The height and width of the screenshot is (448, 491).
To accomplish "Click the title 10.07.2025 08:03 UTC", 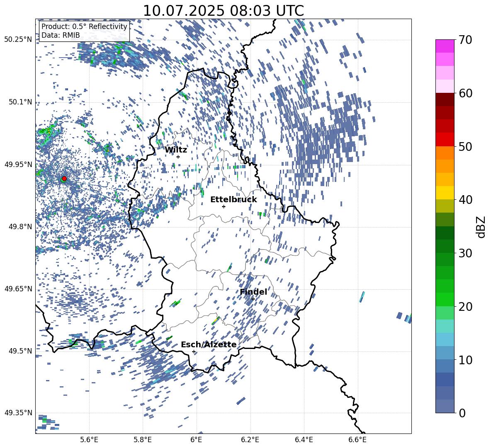I will [x=223, y=11].
